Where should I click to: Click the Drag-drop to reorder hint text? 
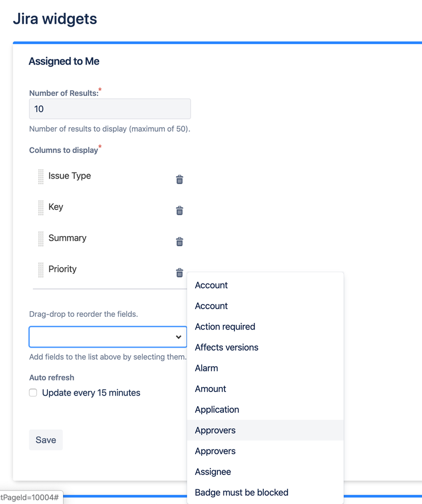click(x=84, y=314)
